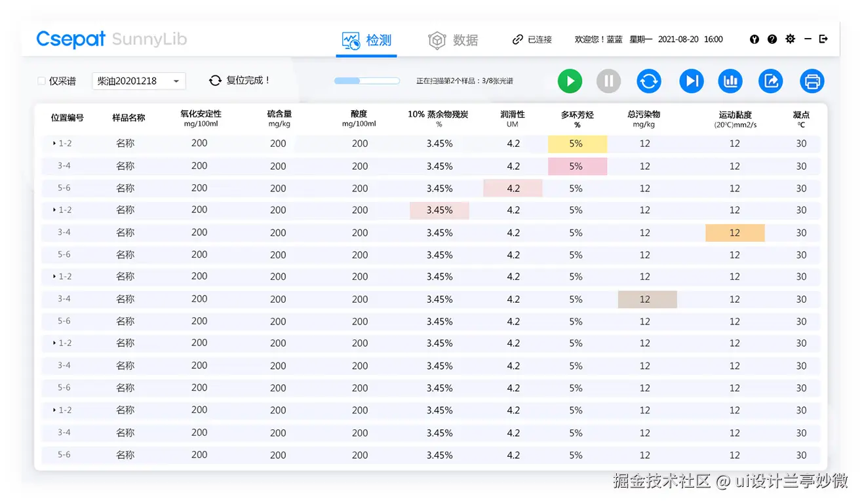862x504 pixels.
Task: Click the blue sync/refresh icon
Action: point(649,81)
